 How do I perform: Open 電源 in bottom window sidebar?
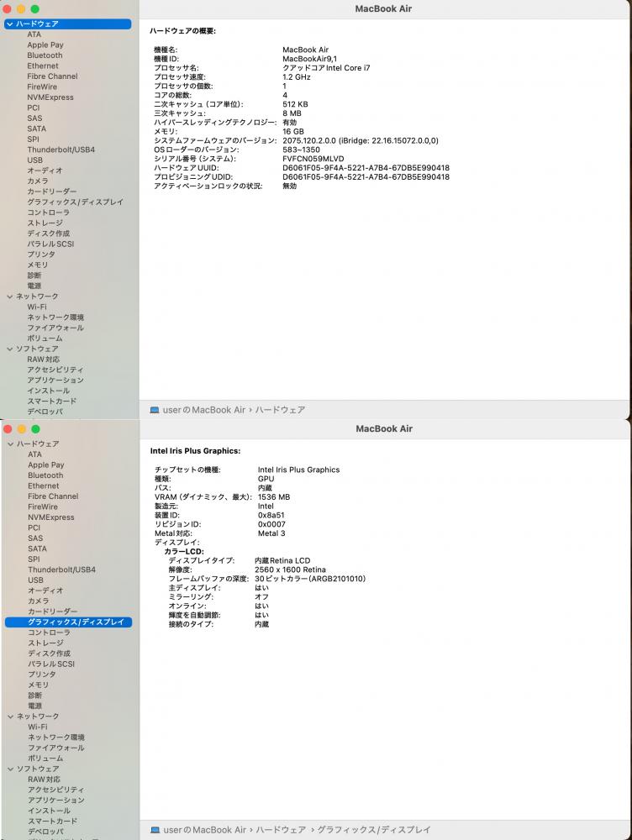click(34, 706)
